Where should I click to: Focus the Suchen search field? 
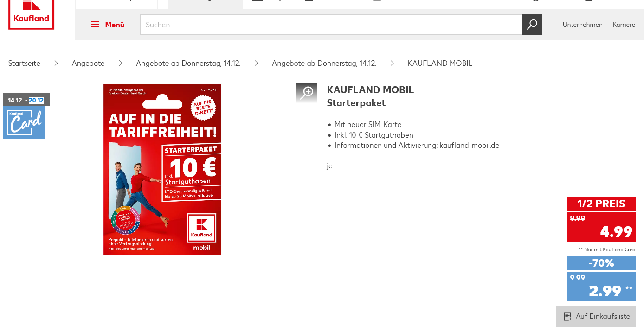[x=331, y=25]
